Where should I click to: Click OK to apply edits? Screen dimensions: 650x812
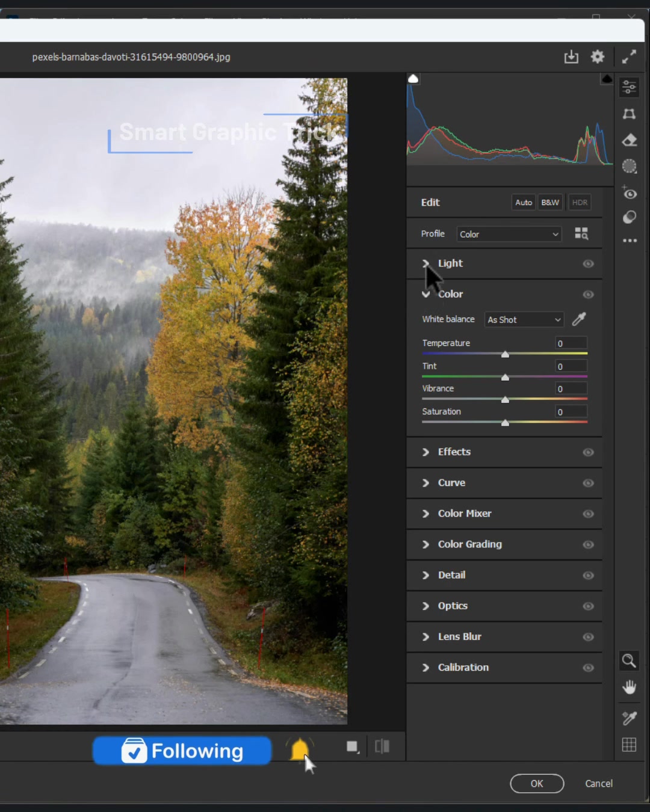(537, 783)
